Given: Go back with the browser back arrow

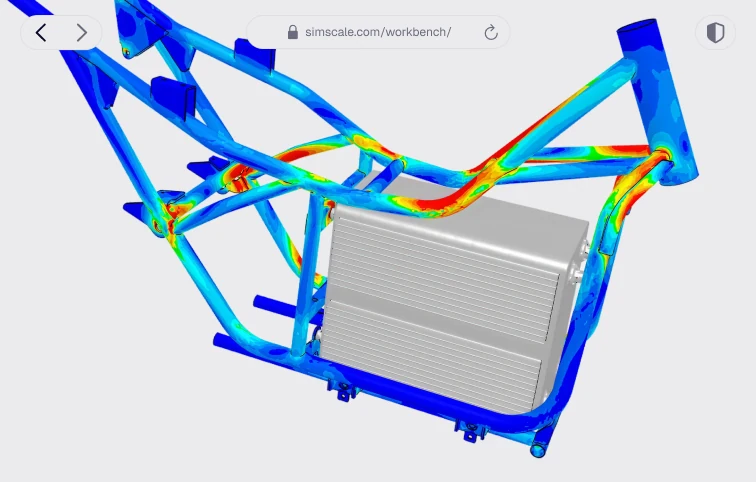Looking at the screenshot, I should (x=41, y=33).
